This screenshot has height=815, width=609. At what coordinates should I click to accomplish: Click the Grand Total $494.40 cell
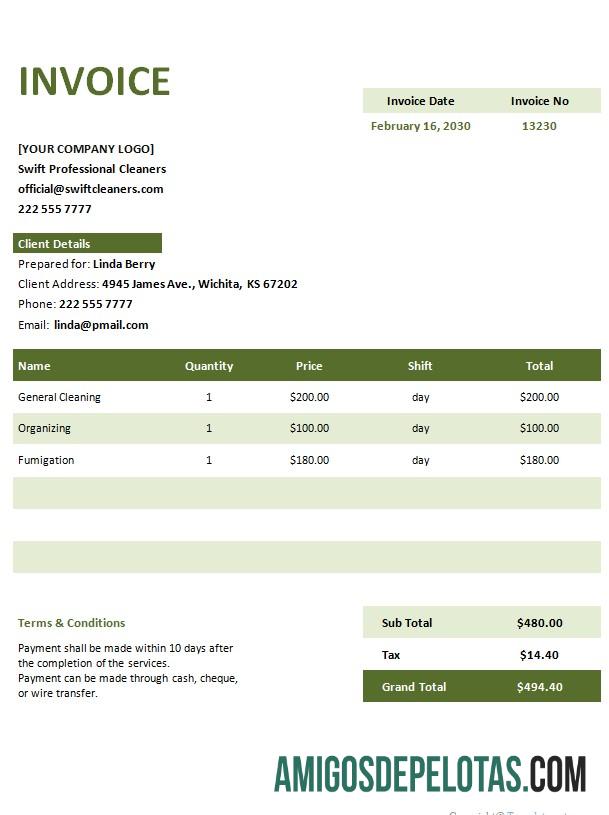(x=539, y=687)
